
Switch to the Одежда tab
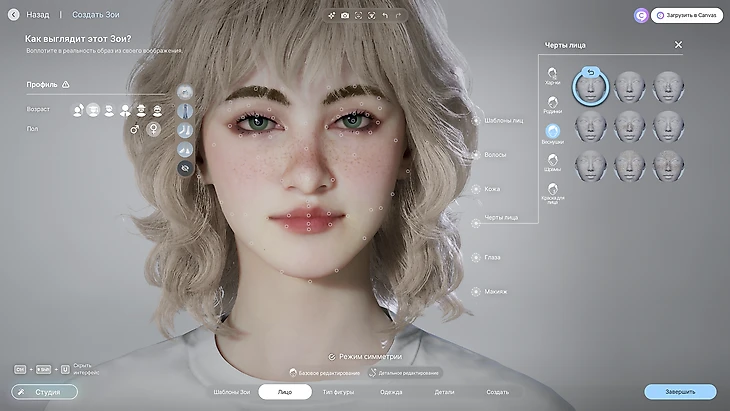point(393,392)
